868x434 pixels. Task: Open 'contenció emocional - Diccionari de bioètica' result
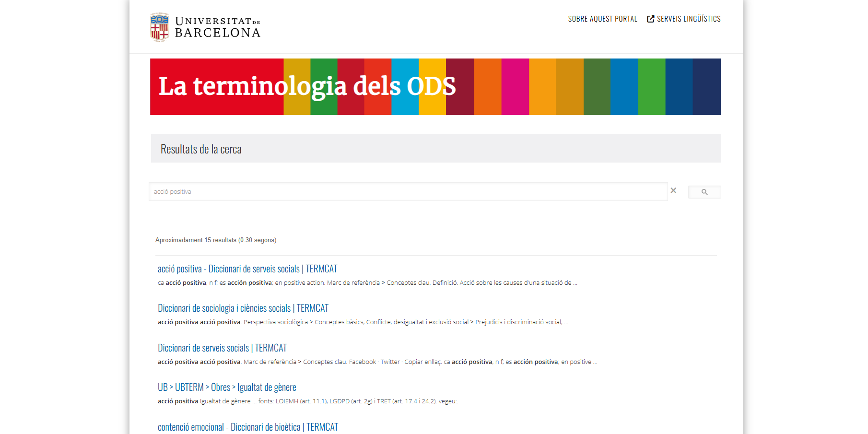point(248,427)
